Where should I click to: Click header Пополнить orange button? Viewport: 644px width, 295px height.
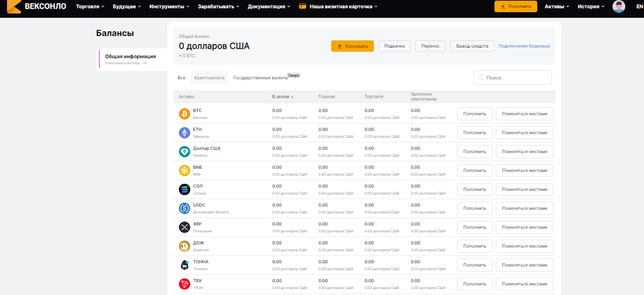point(516,6)
